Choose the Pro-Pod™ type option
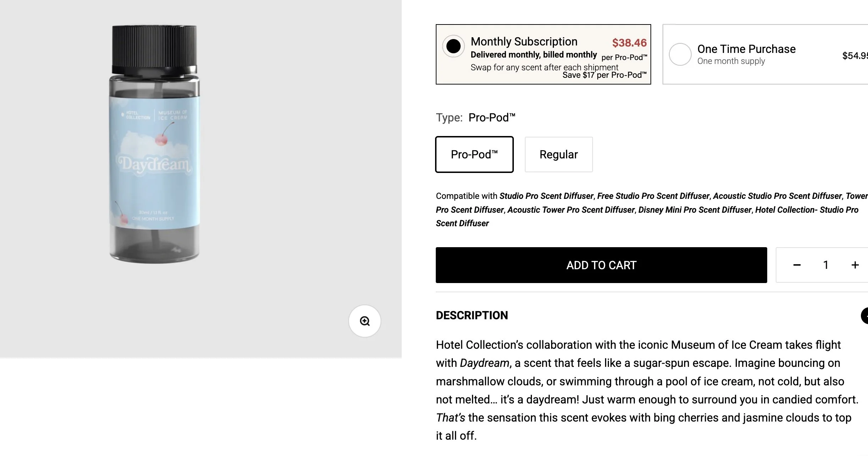868x456 pixels. point(474,154)
